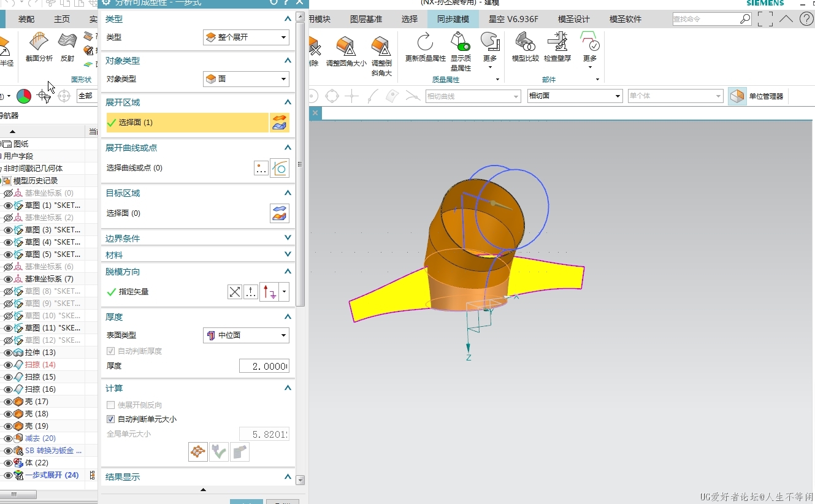Click the 模型历史记录 tree node
Screen dimensions: 815x504
36,181
